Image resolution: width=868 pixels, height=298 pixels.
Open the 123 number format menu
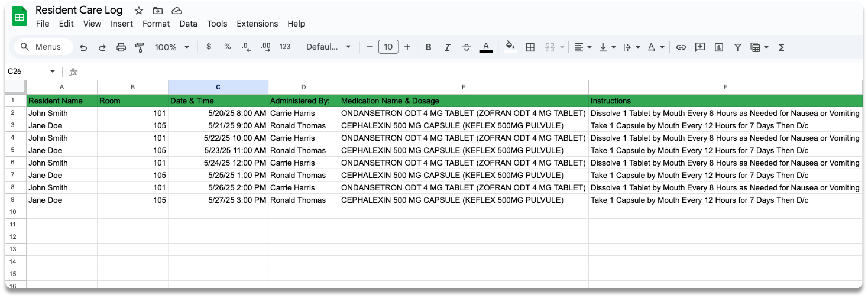pyautogui.click(x=285, y=47)
